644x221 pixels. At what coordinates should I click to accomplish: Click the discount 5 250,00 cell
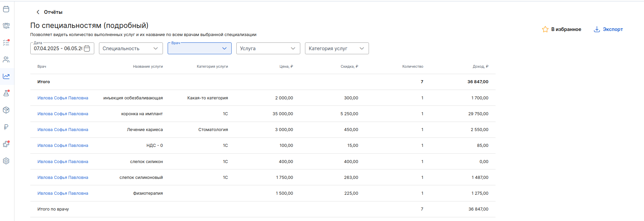tap(349, 114)
